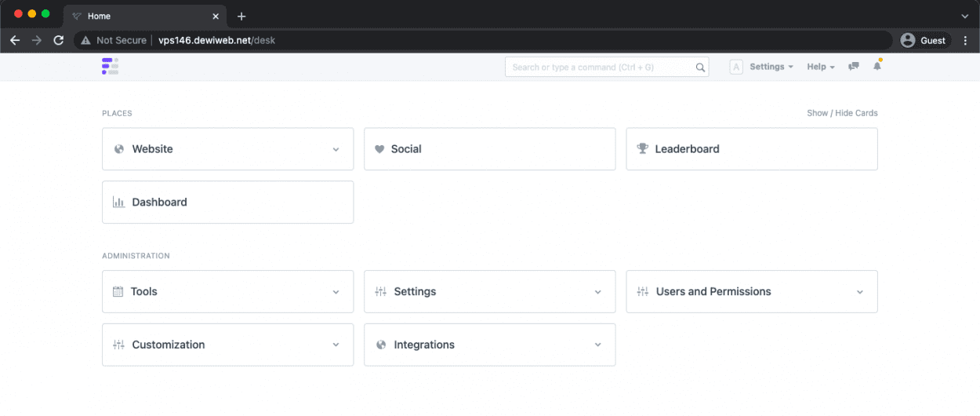Focus the search or command field
Image resolution: width=980 pixels, height=416 pixels.
[607, 68]
